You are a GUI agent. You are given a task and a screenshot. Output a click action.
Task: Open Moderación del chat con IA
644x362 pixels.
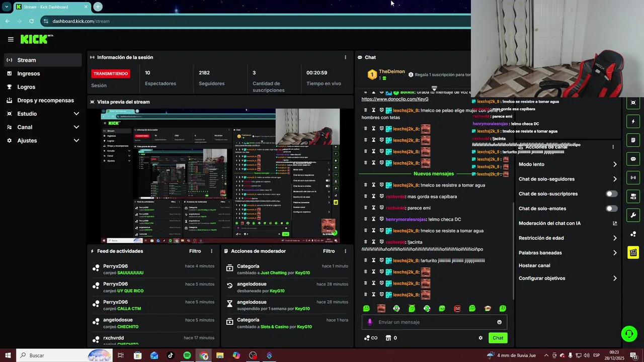click(x=568, y=223)
